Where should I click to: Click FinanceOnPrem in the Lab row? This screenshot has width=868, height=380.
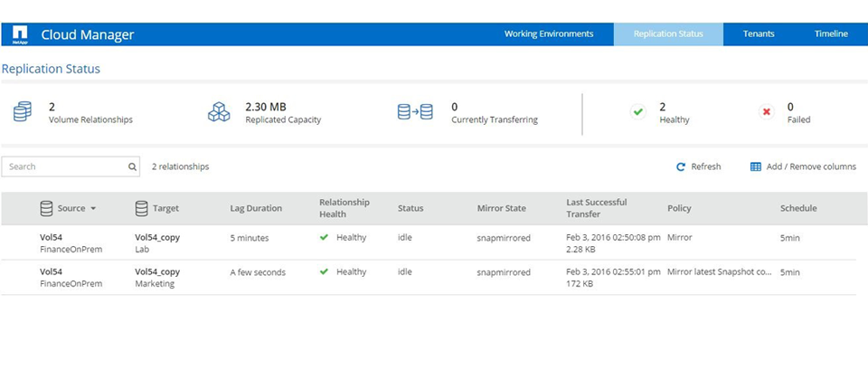tap(71, 250)
